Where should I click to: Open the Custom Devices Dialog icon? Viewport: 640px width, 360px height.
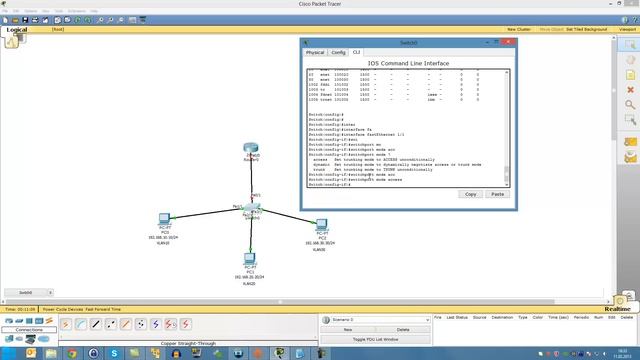142,20
